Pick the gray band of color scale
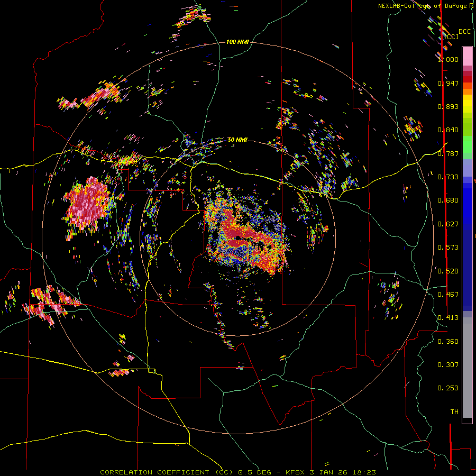 (467, 368)
